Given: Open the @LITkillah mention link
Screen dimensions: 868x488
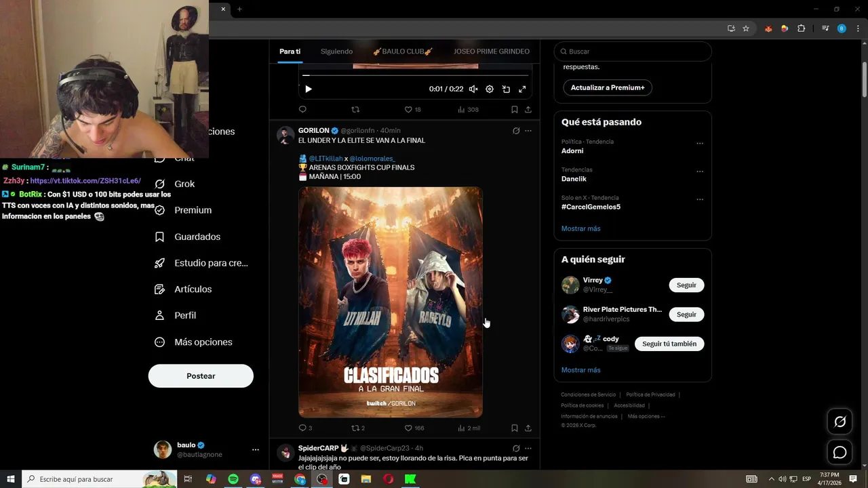Looking at the screenshot, I should coord(325,159).
